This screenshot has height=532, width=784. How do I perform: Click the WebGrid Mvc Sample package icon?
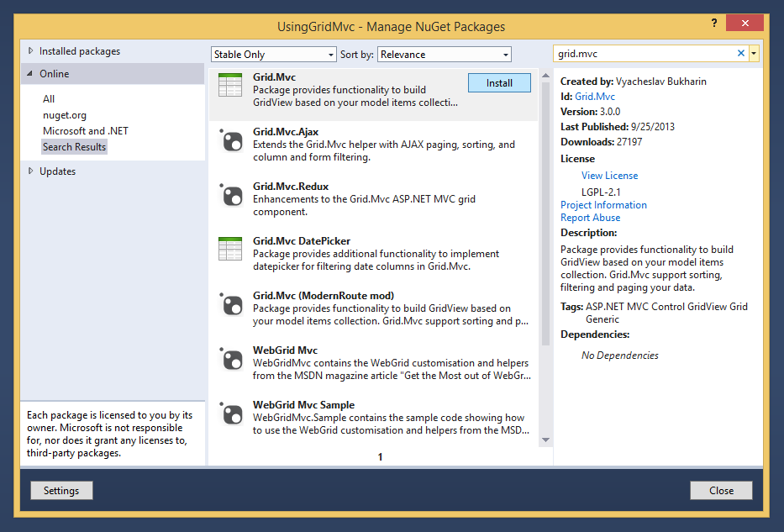click(231, 413)
